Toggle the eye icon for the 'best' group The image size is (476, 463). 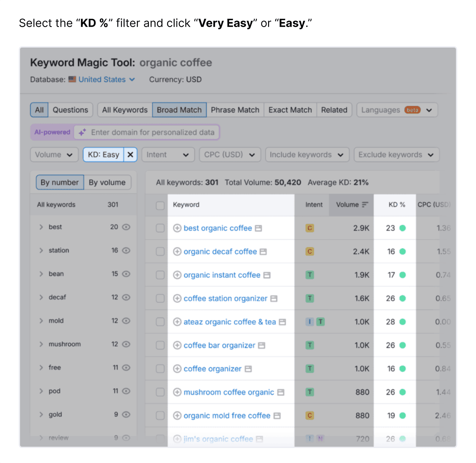coord(126,227)
